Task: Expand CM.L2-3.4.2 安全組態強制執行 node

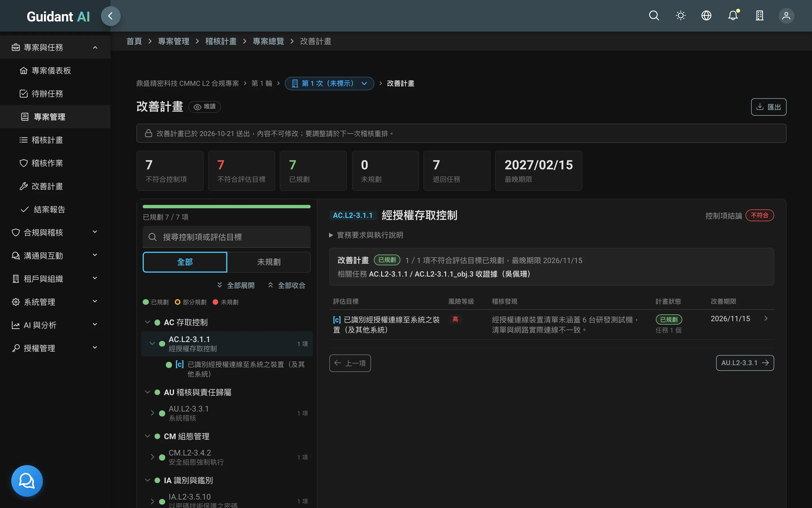Action: [x=152, y=457]
